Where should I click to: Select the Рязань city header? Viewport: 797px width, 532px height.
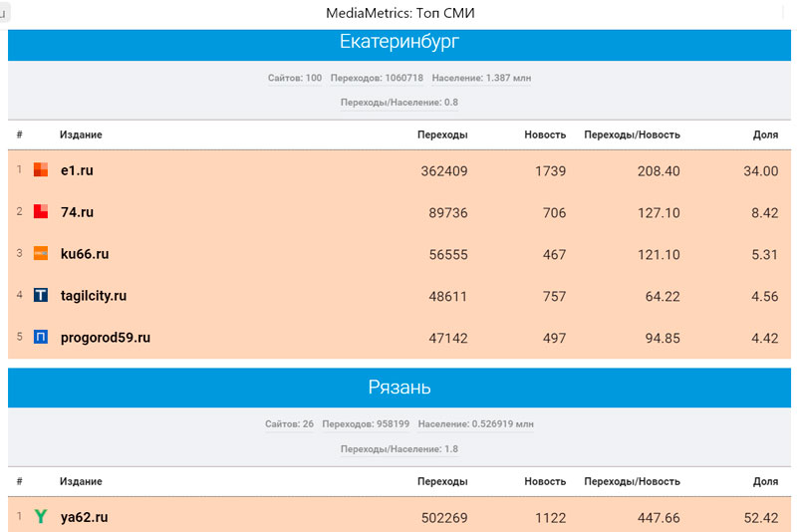[x=398, y=388]
